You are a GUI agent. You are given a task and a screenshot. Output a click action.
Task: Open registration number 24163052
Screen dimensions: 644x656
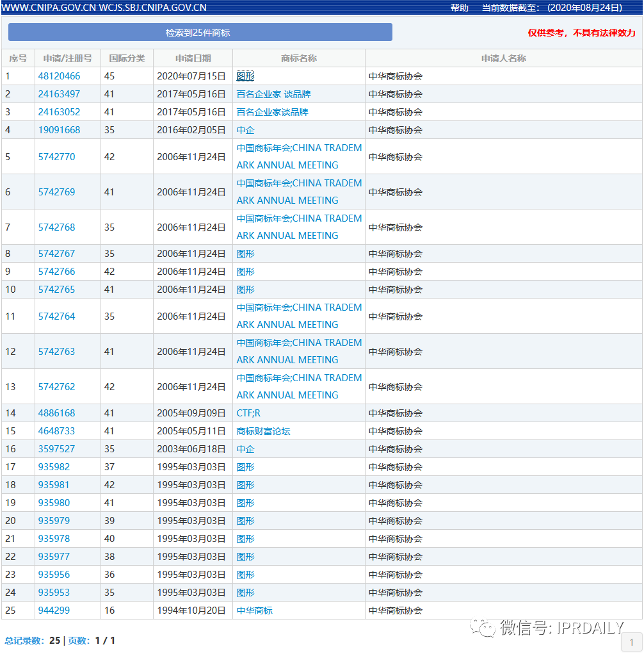[59, 112]
